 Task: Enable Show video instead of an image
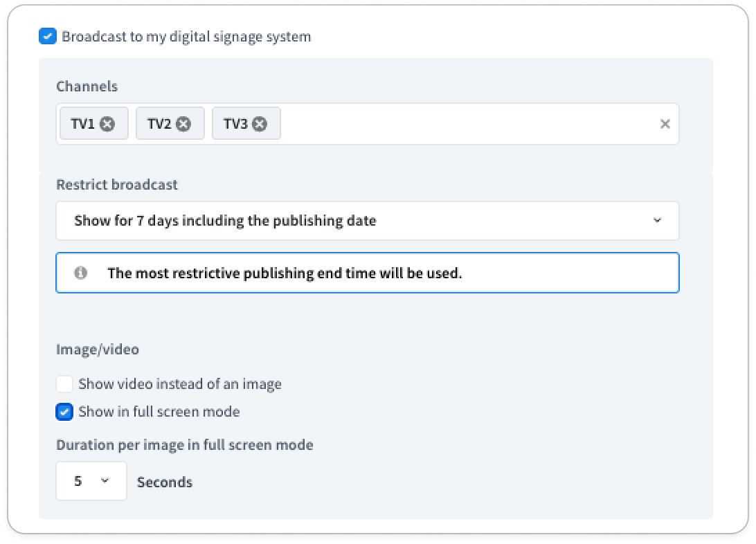(64, 384)
